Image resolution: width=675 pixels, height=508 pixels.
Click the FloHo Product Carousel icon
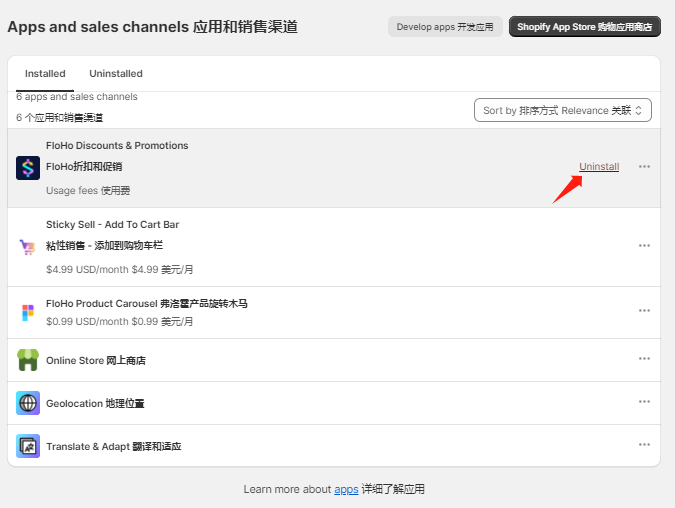(28, 312)
